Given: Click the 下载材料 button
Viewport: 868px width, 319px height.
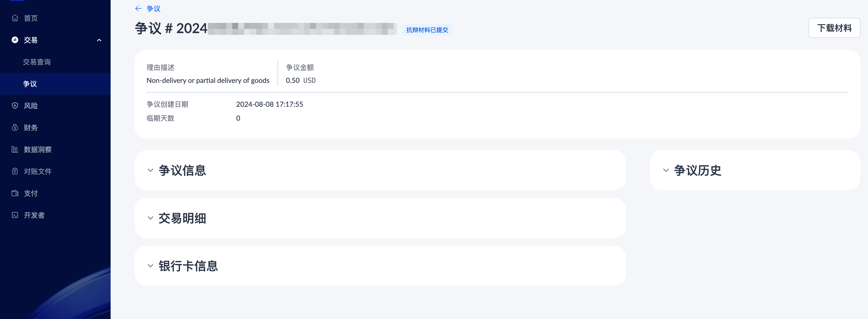Looking at the screenshot, I should pyautogui.click(x=834, y=28).
